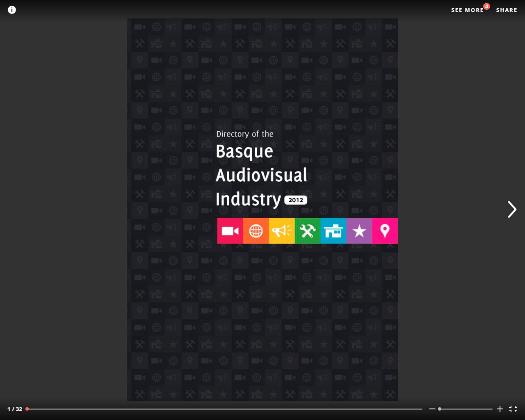Image resolution: width=525 pixels, height=420 pixels.
Task: Click the zoom level slider handle
Action: click(440, 409)
